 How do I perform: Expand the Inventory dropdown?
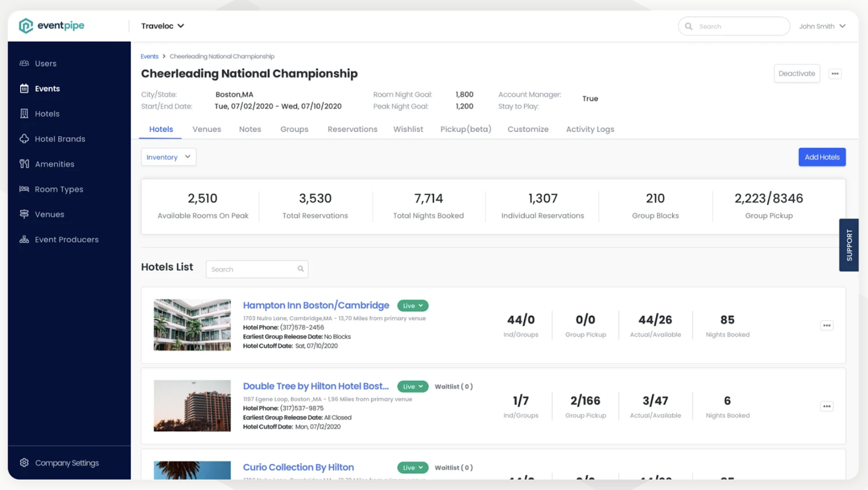pos(169,157)
